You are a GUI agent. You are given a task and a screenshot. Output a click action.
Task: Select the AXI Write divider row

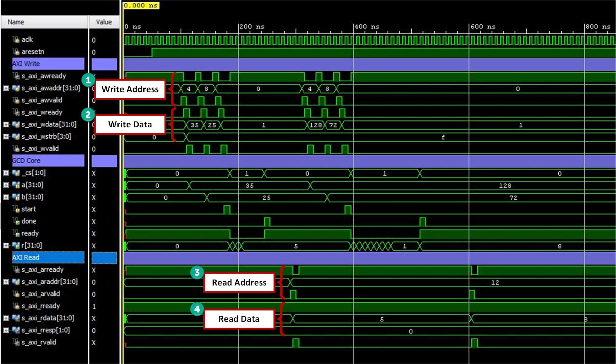pos(48,64)
